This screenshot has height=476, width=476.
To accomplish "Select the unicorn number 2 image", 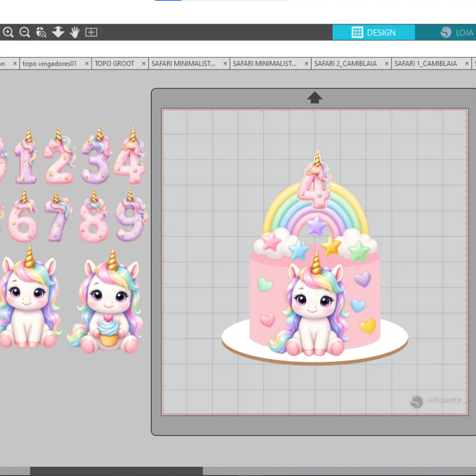I will [x=60, y=156].
